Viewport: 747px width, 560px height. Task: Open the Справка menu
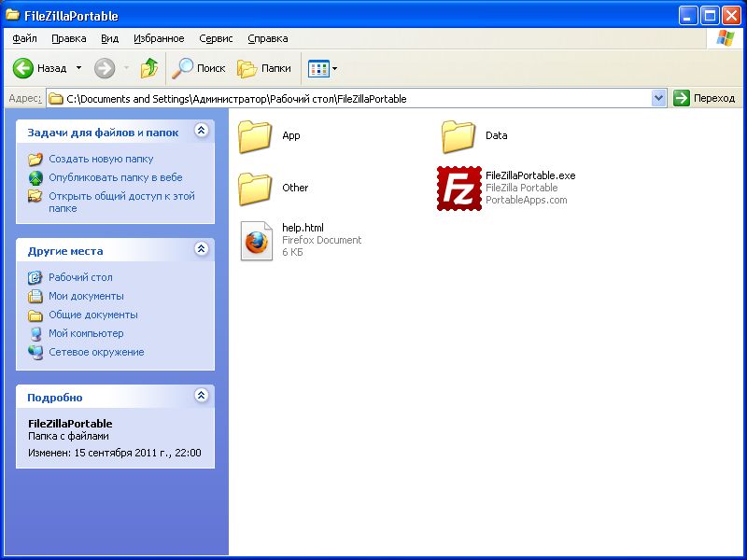(x=268, y=38)
